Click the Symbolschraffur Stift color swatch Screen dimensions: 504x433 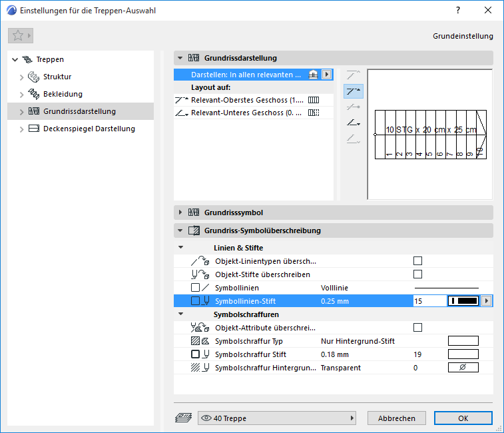click(x=463, y=354)
